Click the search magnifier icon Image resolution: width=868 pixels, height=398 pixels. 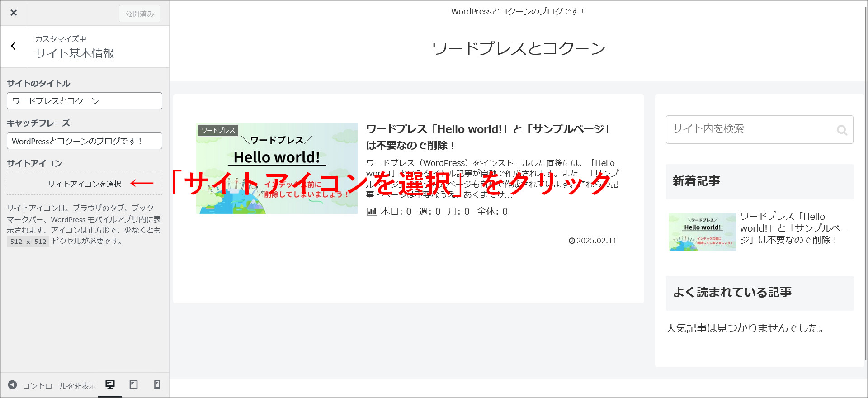tap(841, 130)
